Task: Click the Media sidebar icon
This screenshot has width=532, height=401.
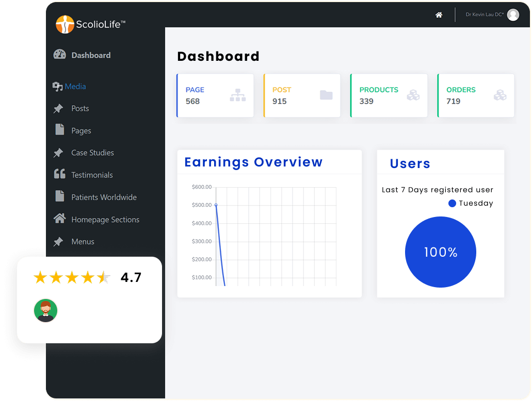Action: (x=58, y=87)
